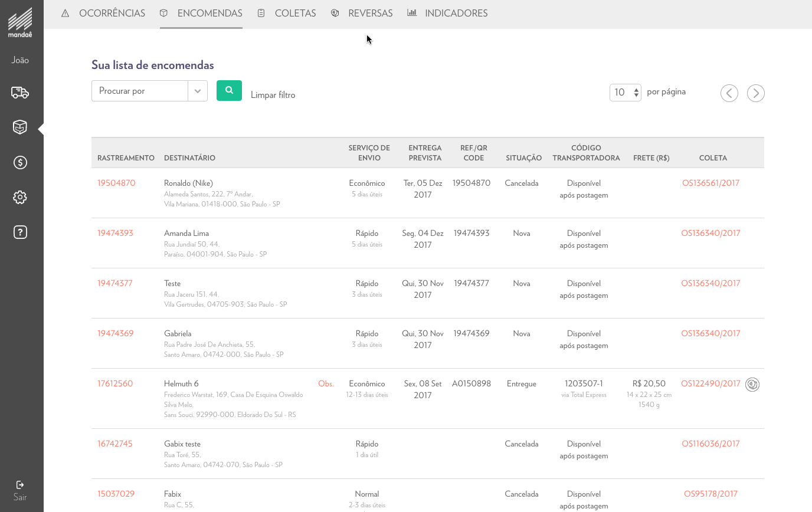Open the settings gear icon
The height and width of the screenshot is (512, 812).
pyautogui.click(x=20, y=197)
